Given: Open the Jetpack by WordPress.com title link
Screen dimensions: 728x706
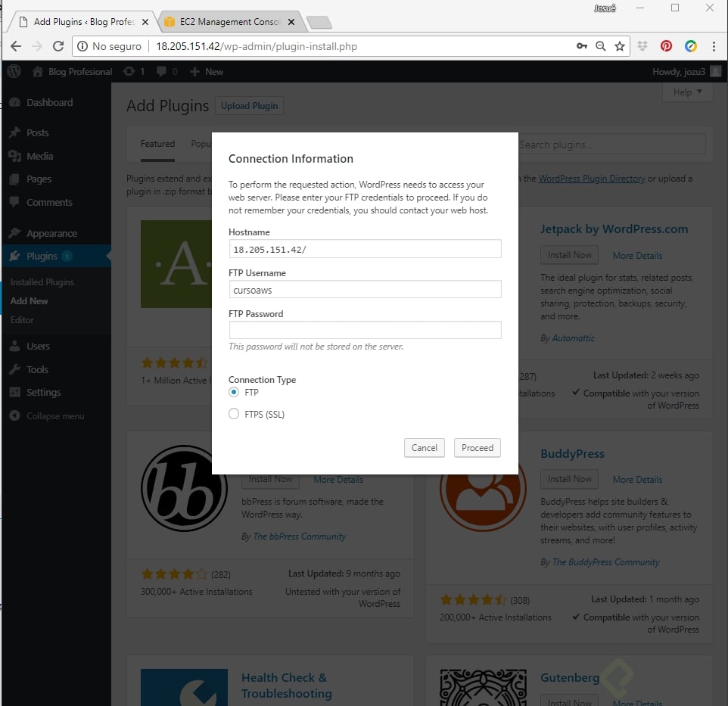Looking at the screenshot, I should (614, 229).
